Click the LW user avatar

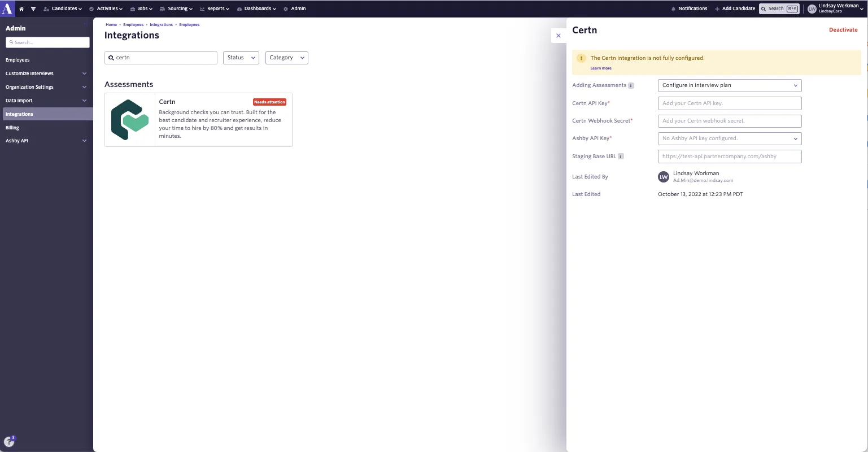pos(812,8)
